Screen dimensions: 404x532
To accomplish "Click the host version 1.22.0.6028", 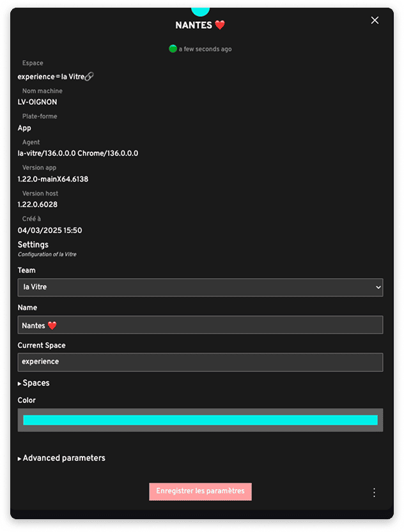I will point(37,205).
